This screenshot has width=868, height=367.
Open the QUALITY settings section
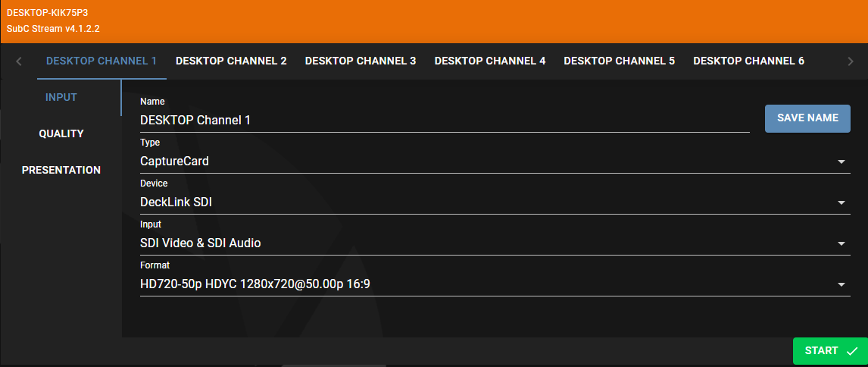pyautogui.click(x=61, y=133)
